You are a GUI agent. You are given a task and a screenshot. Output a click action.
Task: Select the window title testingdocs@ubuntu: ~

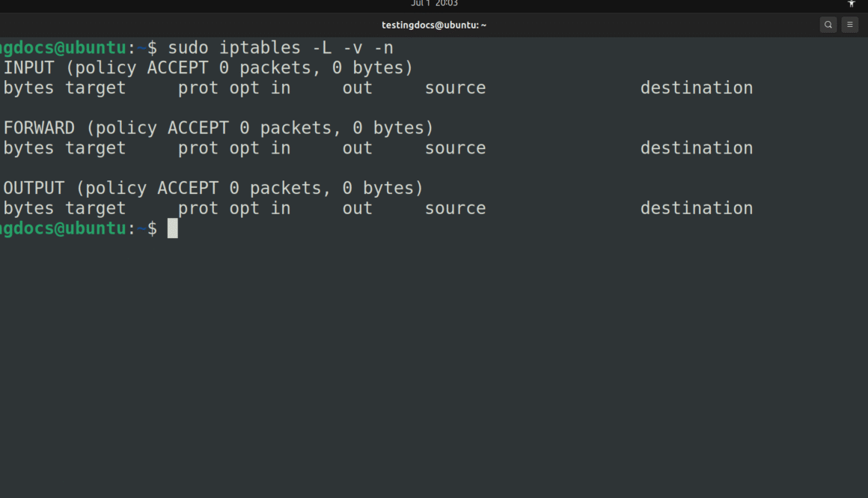point(434,25)
